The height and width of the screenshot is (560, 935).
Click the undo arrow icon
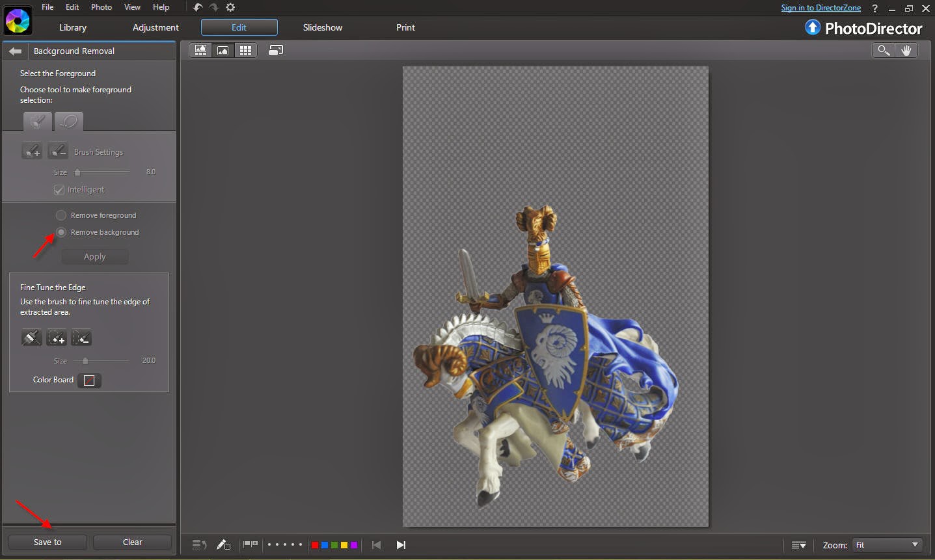click(198, 7)
